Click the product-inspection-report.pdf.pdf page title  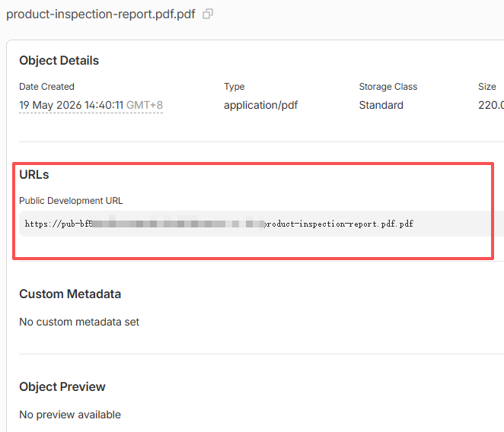tap(101, 14)
